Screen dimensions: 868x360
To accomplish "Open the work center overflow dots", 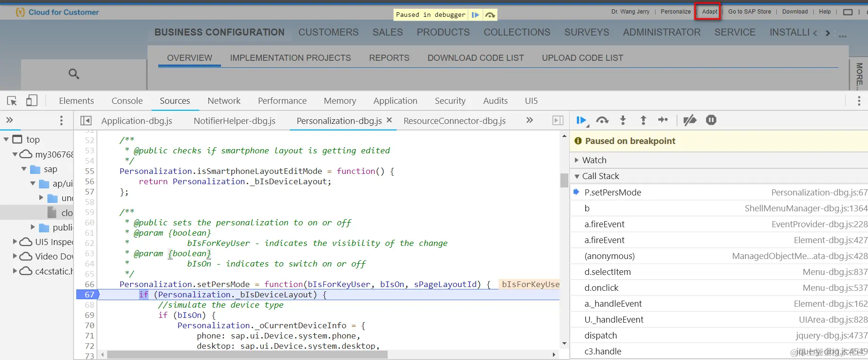I will (x=843, y=36).
